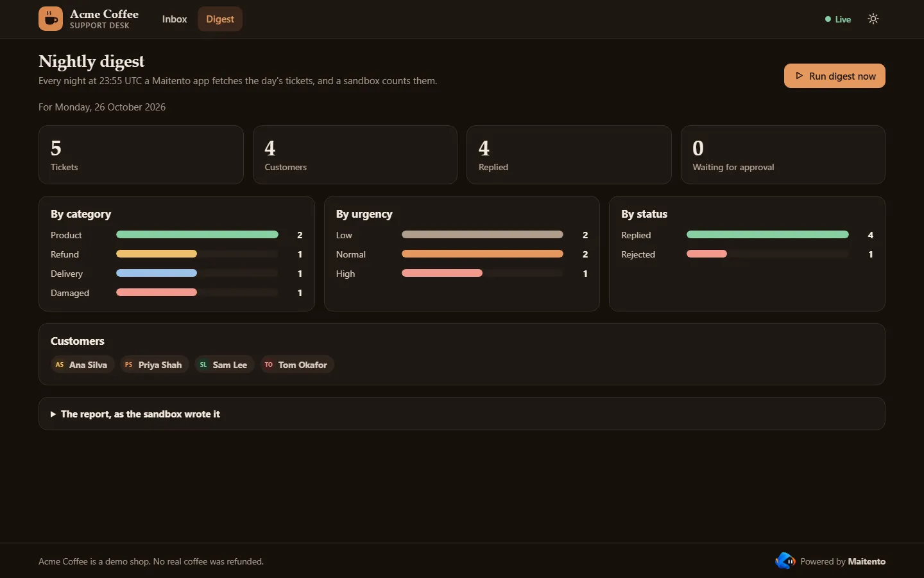Run the digest now
Viewport: 924px width, 578px height.
click(834, 76)
